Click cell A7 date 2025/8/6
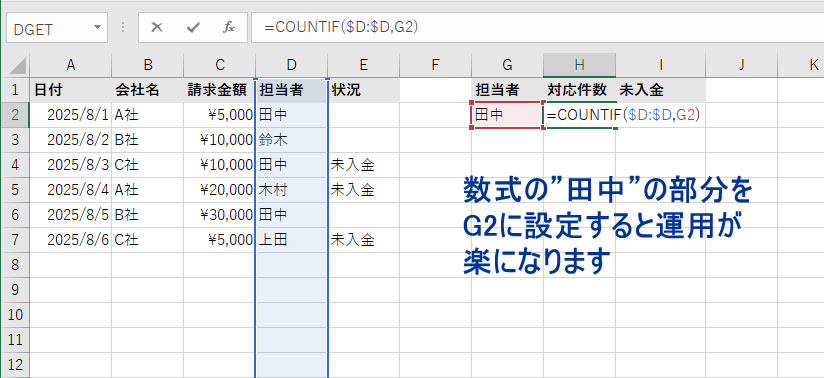Viewport: 824px width, 378px height. coord(70,240)
